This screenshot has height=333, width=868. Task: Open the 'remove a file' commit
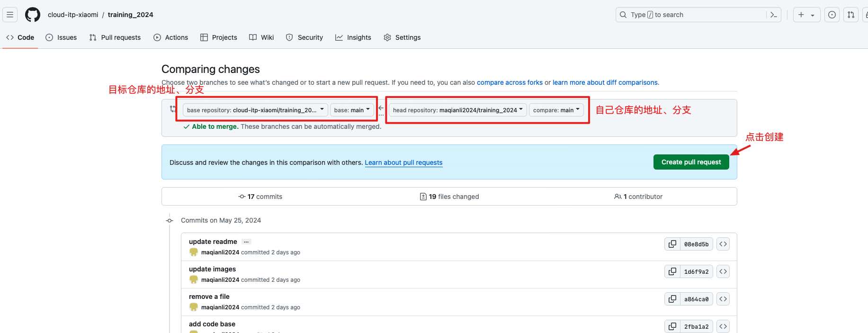[x=209, y=297]
